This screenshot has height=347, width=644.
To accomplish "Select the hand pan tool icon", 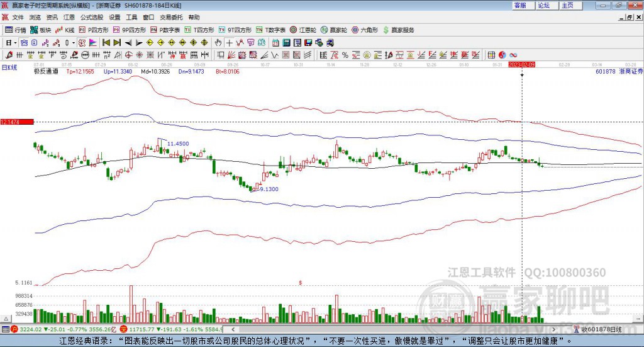I will coord(218,43).
